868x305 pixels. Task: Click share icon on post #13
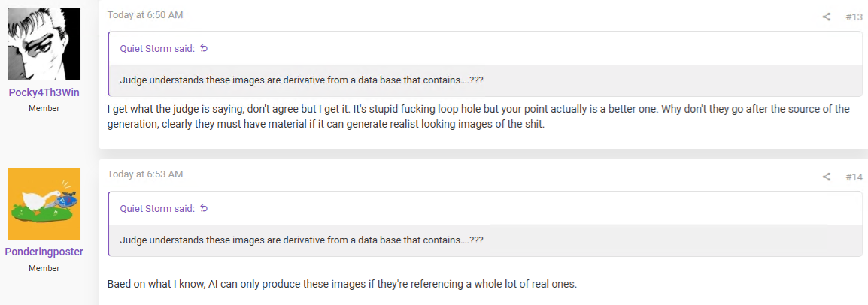pos(827,17)
